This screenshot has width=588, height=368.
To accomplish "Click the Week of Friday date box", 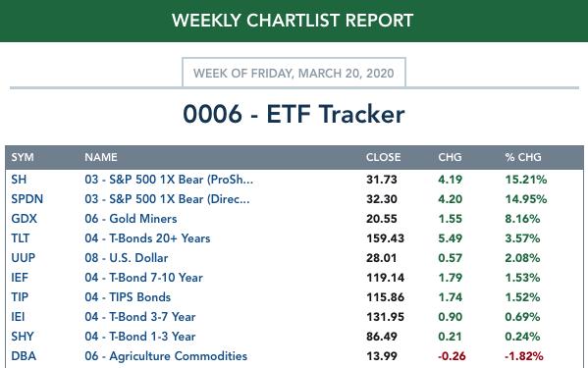I will [294, 73].
